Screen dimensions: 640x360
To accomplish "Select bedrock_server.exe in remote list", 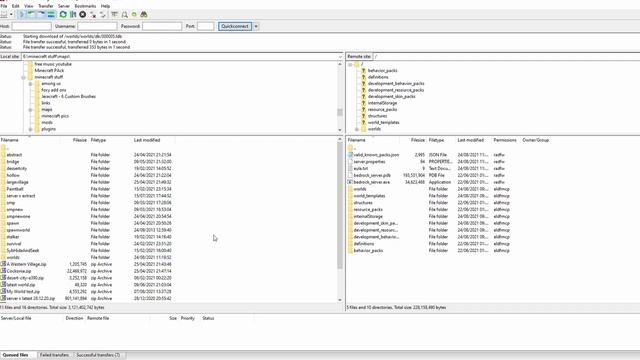I will pos(371,182).
